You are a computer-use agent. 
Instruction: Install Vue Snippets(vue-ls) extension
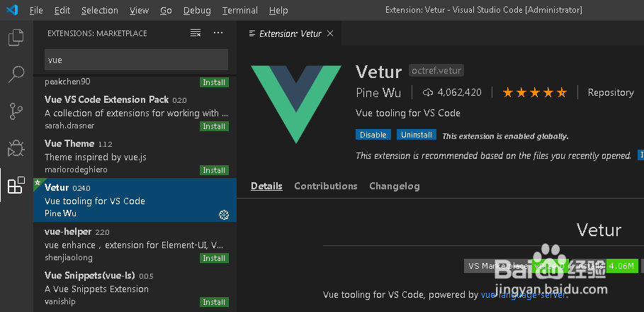(214, 302)
